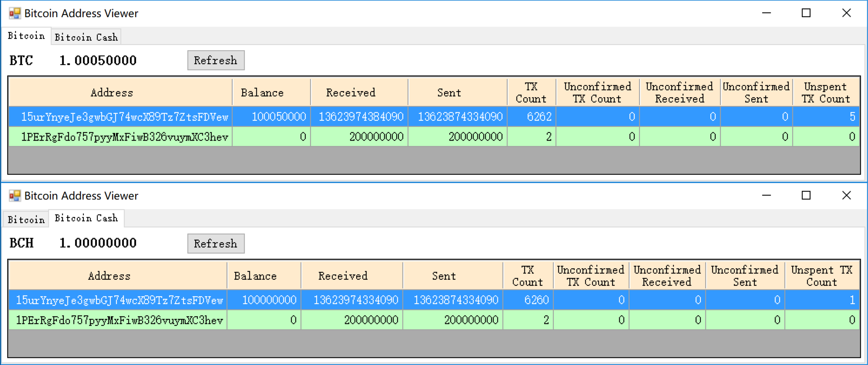Screen dimensions: 868x365
Task: Maximize the top Bitcoin Address Viewer window
Action: 806,13
